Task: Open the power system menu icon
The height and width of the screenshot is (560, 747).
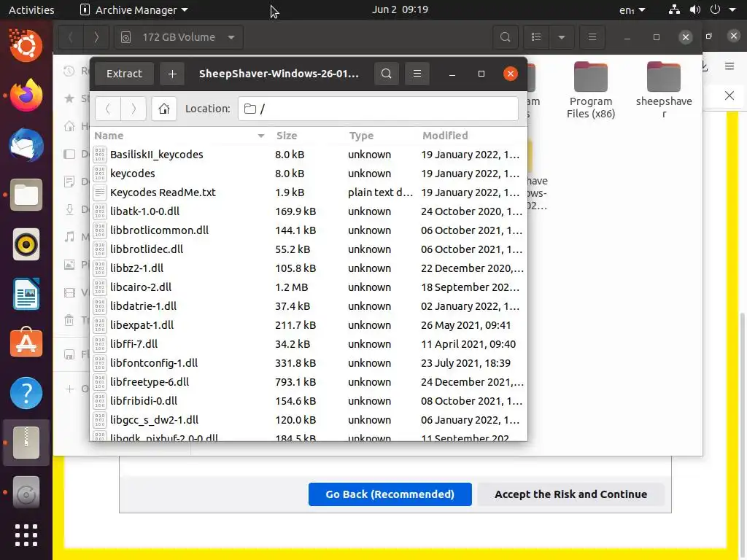Action: click(x=715, y=9)
